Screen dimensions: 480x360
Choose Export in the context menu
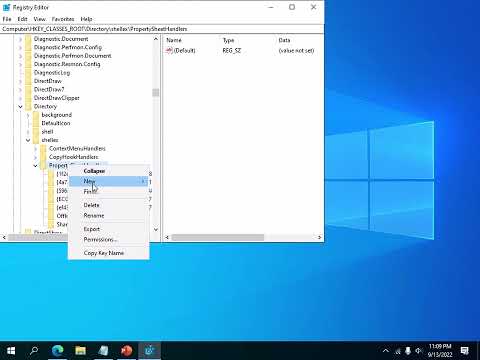(109, 229)
